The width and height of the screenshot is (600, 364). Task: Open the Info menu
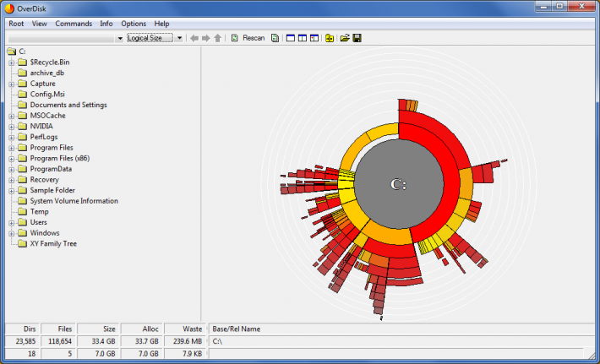coord(106,24)
